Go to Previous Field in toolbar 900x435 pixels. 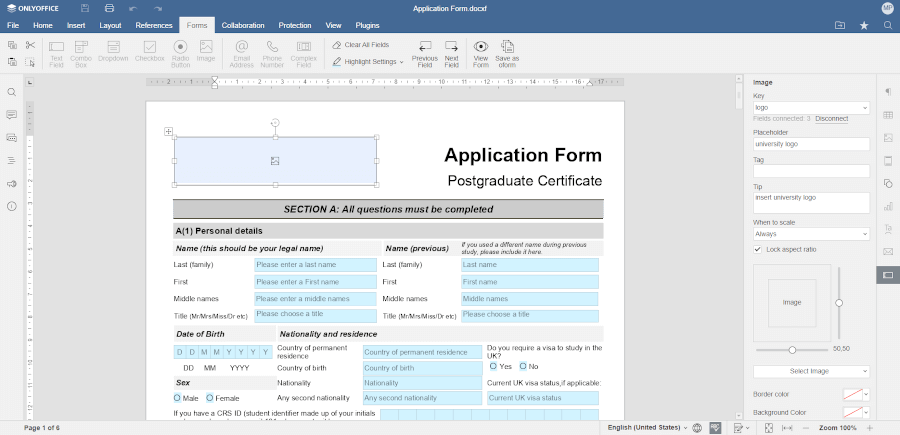[424, 52]
